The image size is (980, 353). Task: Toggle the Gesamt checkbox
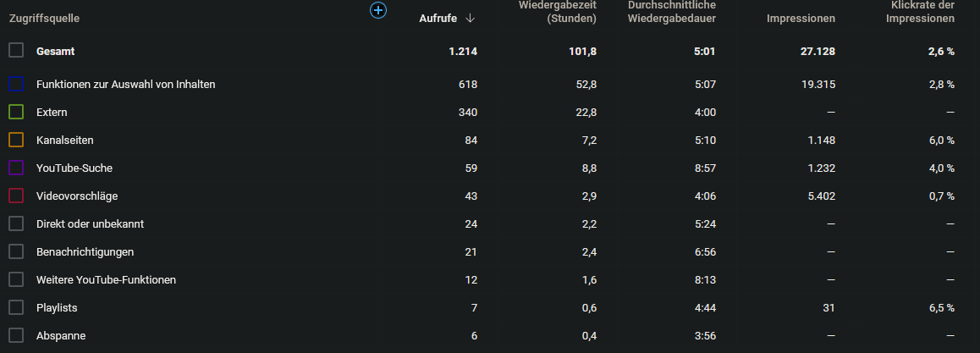pyautogui.click(x=16, y=51)
